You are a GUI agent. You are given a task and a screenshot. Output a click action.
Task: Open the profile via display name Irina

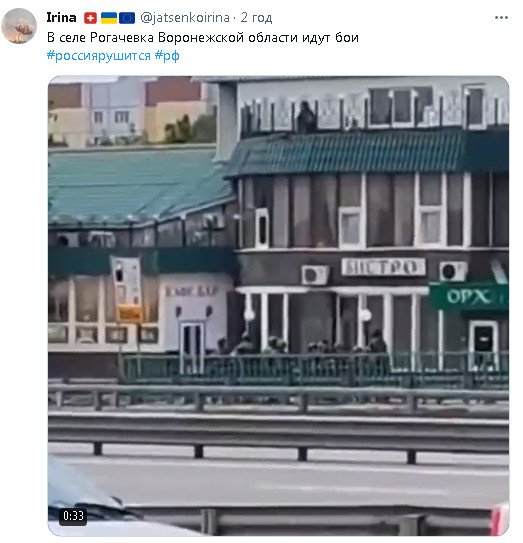click(61, 17)
